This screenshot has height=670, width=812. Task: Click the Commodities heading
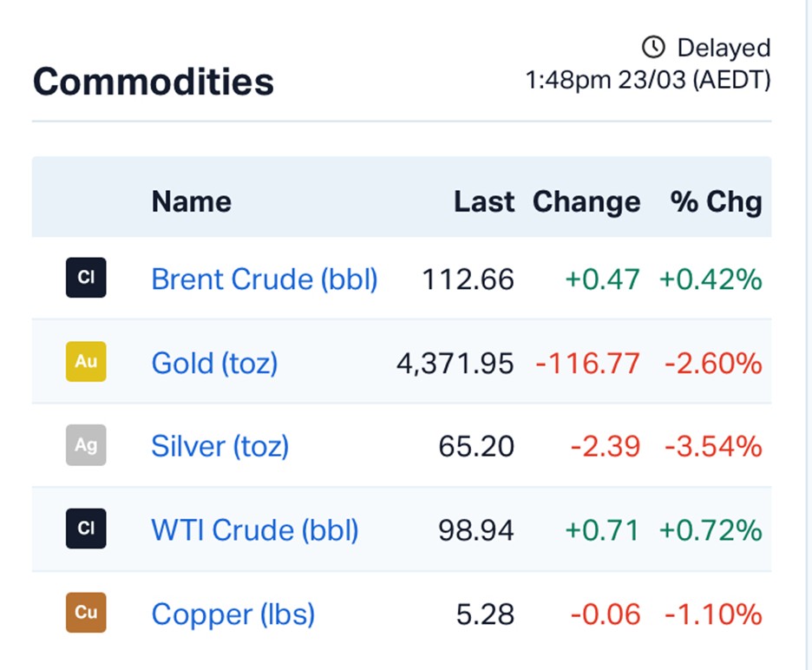coord(154,82)
